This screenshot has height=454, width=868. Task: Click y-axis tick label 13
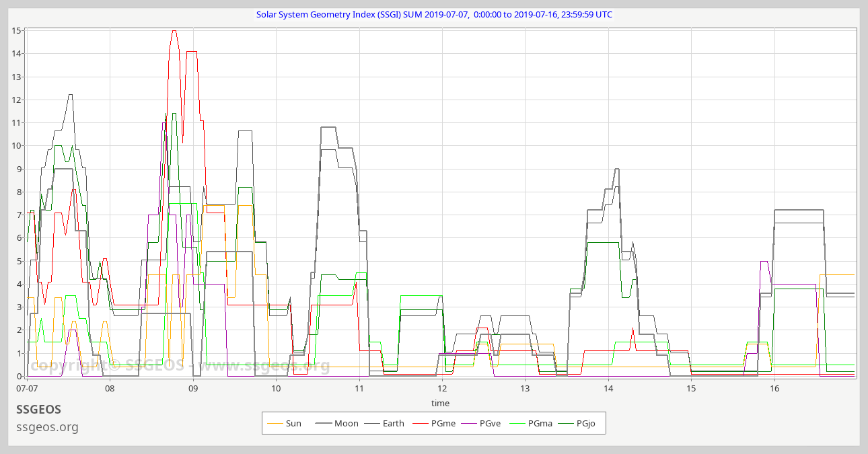coord(16,77)
